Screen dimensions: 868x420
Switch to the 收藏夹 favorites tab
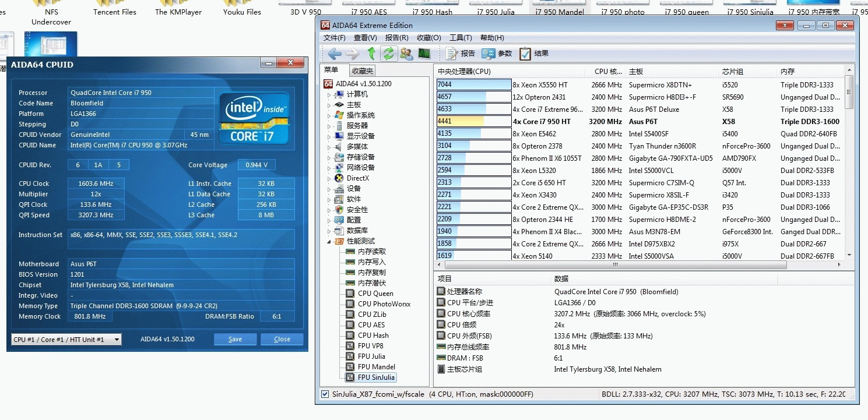(x=362, y=71)
